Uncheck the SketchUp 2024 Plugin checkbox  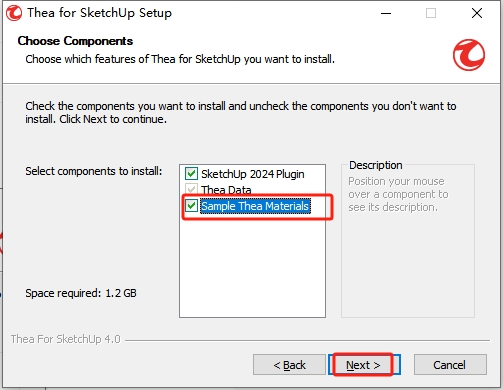[191, 173]
